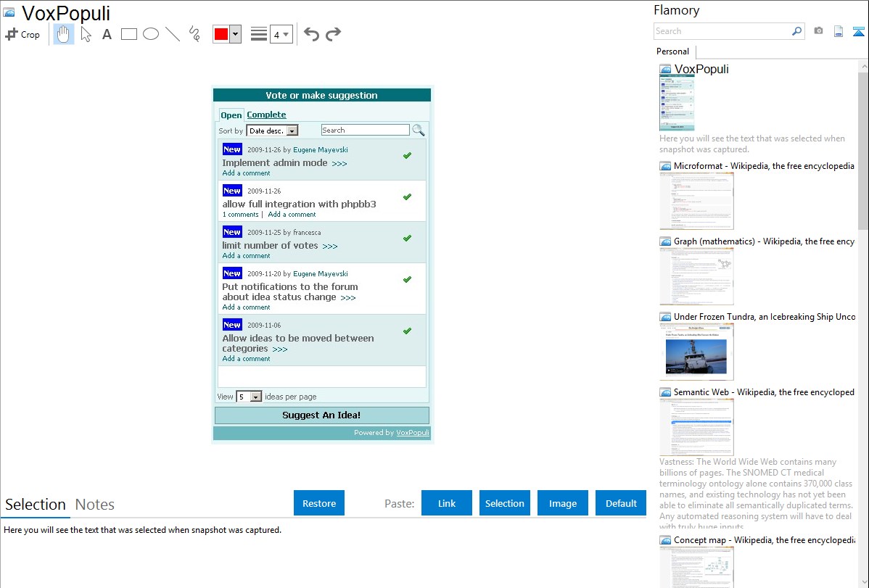Viewport: 869px width, 588px height.
Task: Pick the ellipse drawing tool
Action: pos(151,34)
